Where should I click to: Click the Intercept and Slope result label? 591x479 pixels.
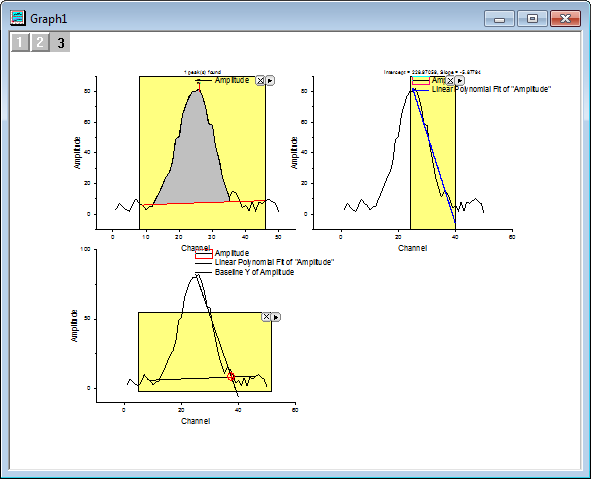click(432, 72)
